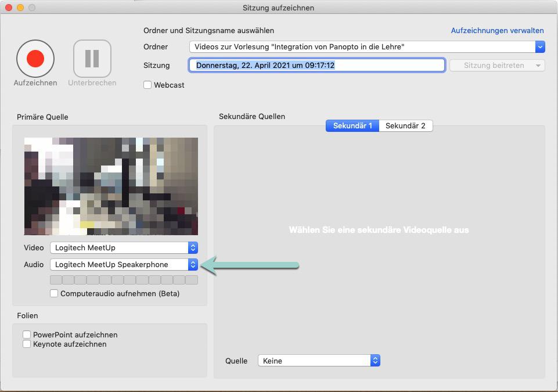Check PowerPoint aufzeichnen option
Screen dimensions: 558x392
tap(27, 335)
